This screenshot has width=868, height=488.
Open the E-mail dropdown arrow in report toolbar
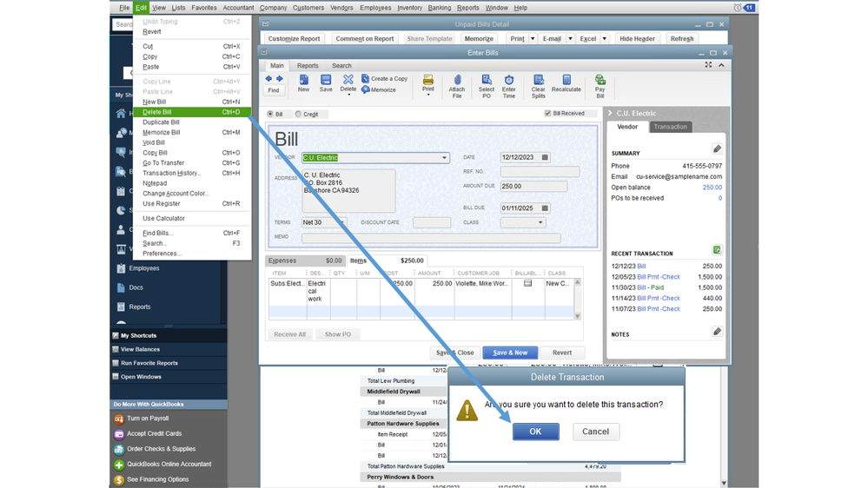(570, 39)
